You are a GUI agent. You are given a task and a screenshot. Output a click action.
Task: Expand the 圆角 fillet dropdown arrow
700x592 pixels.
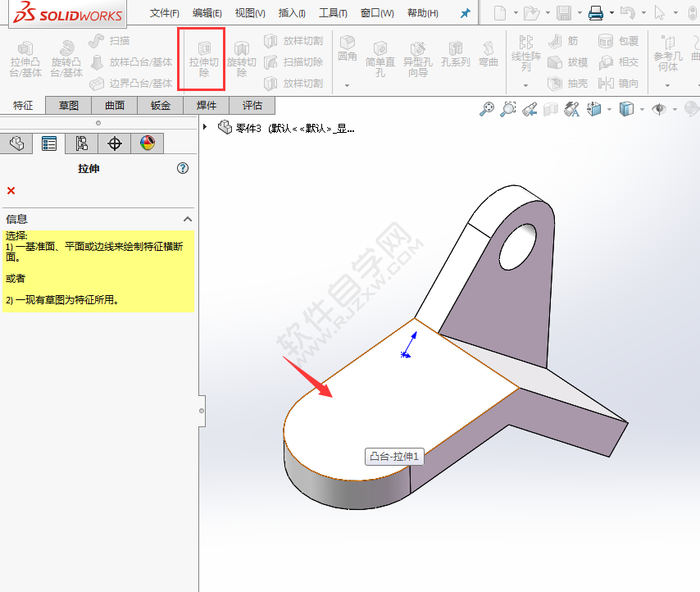[347, 85]
